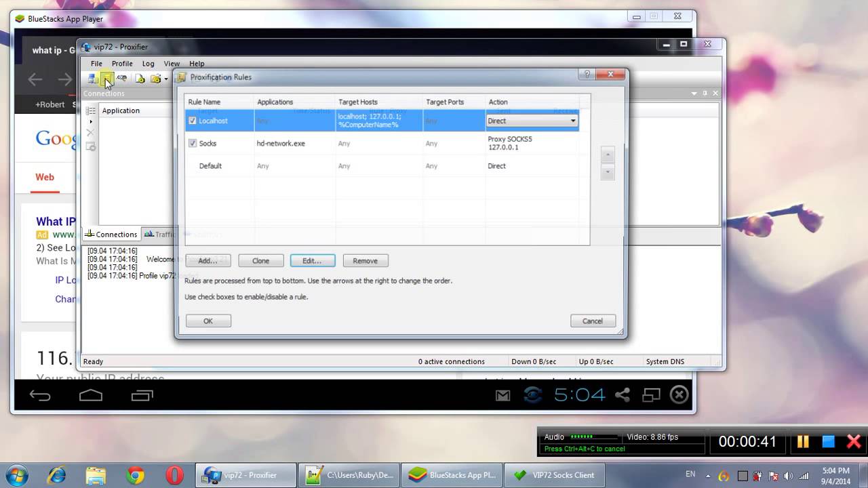Switch to the Connections tab
The width and height of the screenshot is (868, 488).
111,235
